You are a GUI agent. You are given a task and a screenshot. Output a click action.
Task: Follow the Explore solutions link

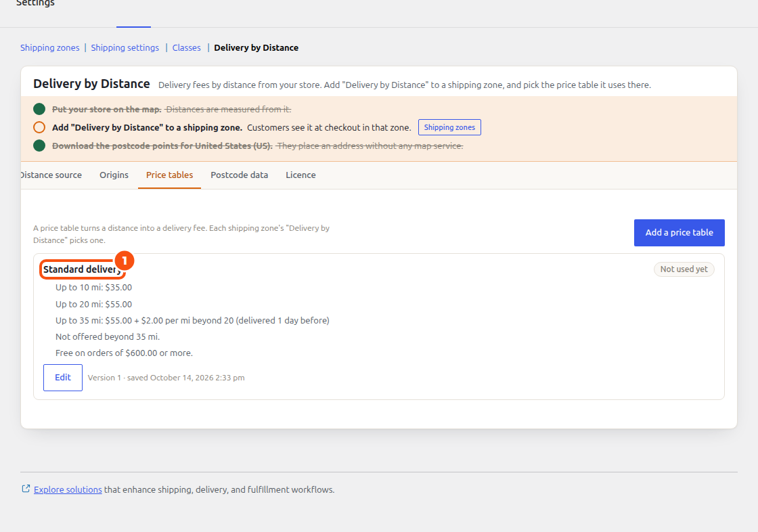(x=68, y=489)
